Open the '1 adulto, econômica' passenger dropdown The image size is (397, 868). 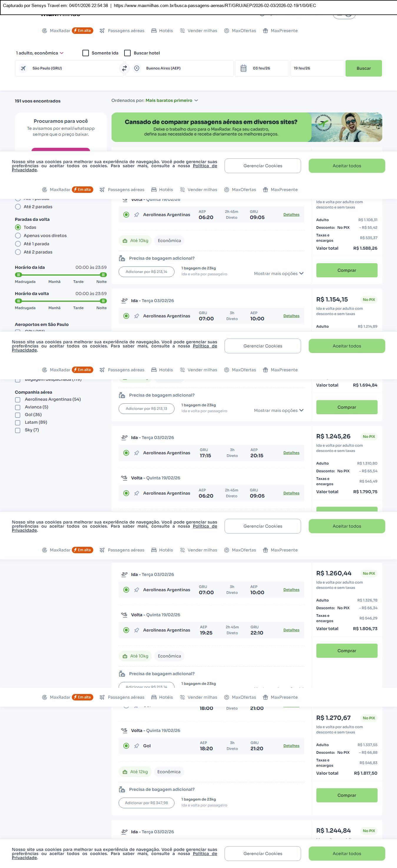(40, 53)
